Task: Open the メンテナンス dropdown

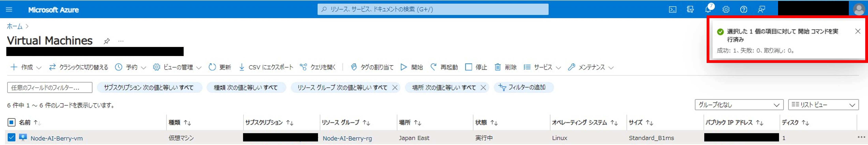Action: pos(591,67)
